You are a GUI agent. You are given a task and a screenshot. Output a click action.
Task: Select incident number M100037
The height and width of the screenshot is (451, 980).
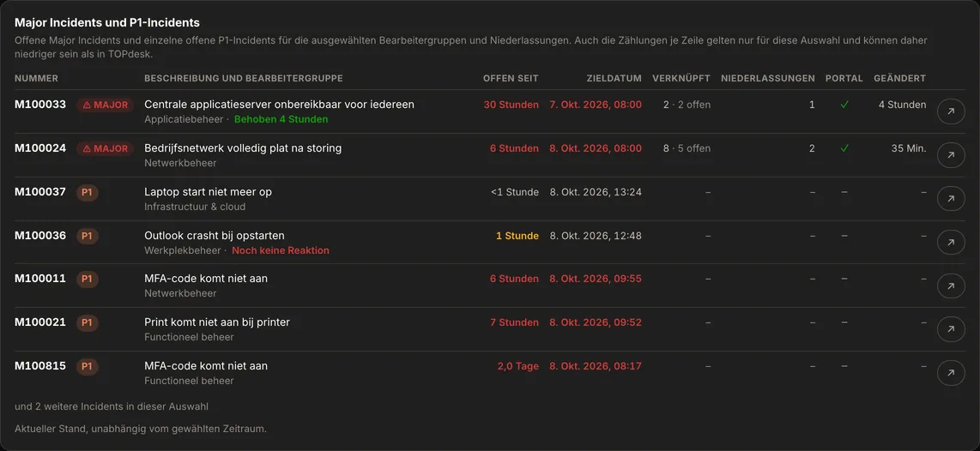click(40, 192)
